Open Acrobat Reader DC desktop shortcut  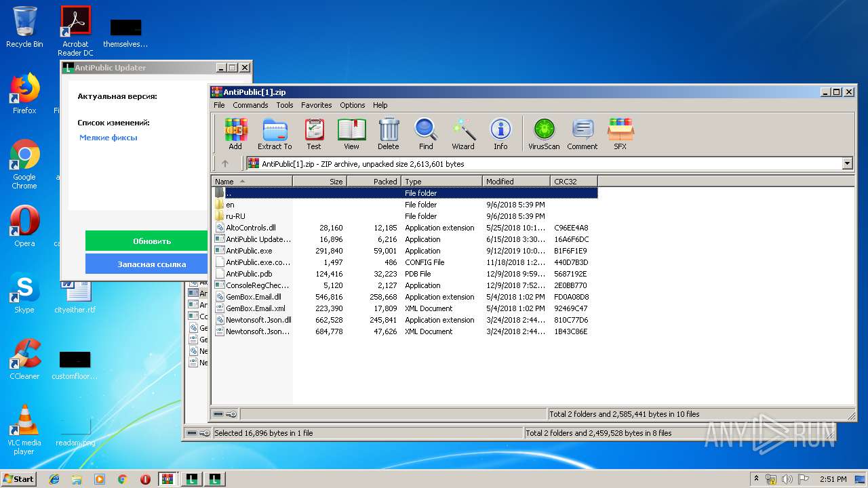75,31
